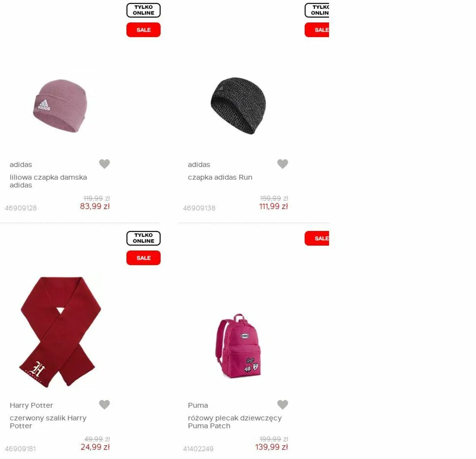Open the lilac adidas beanie image
Viewport: 476px width, 459px height.
click(x=60, y=106)
